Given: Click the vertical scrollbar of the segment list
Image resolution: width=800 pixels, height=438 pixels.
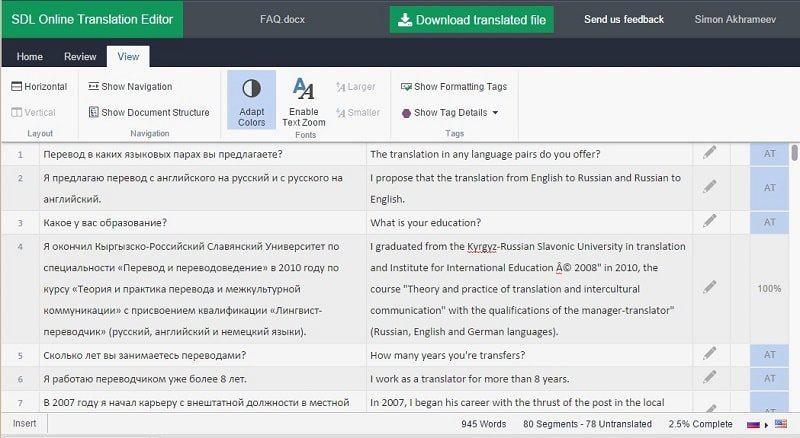Looking at the screenshot, I should pos(794,278).
